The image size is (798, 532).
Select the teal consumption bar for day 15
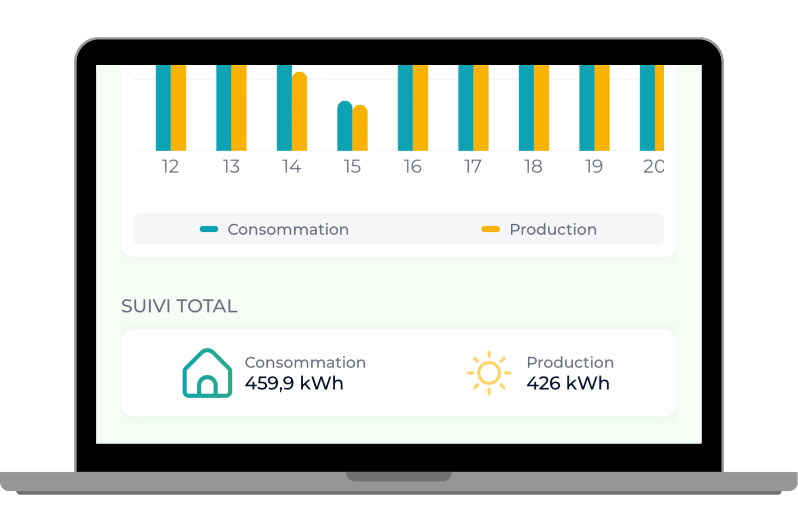click(x=345, y=126)
